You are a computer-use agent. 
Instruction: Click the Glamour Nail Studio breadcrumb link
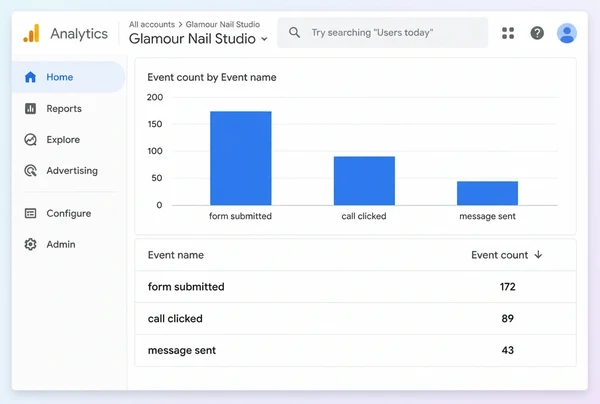[x=223, y=24]
